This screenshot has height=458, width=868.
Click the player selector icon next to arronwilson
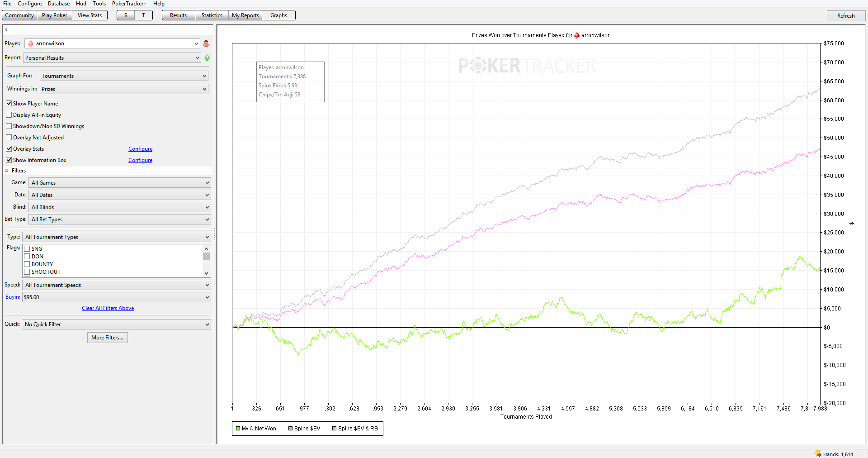pos(206,43)
